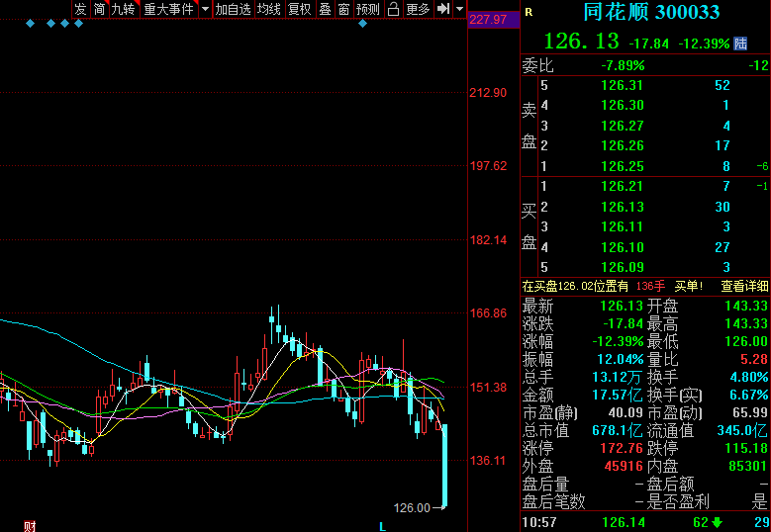This screenshot has width=771, height=532.
Task: Click the 市盈(静) value 40.09
Action: pyautogui.click(x=625, y=412)
